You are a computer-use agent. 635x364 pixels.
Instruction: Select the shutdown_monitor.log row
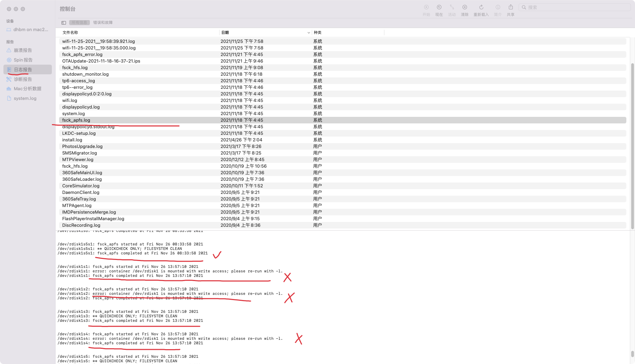(x=343, y=74)
